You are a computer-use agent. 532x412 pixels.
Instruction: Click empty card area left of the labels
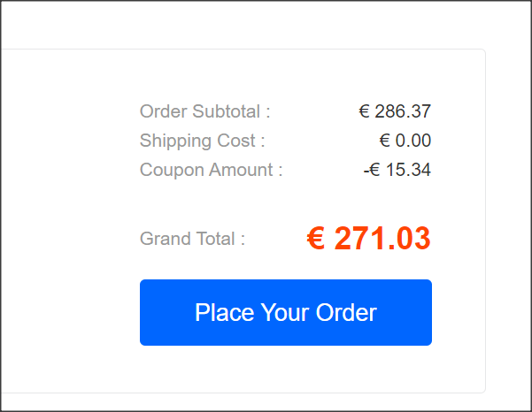click(68, 203)
